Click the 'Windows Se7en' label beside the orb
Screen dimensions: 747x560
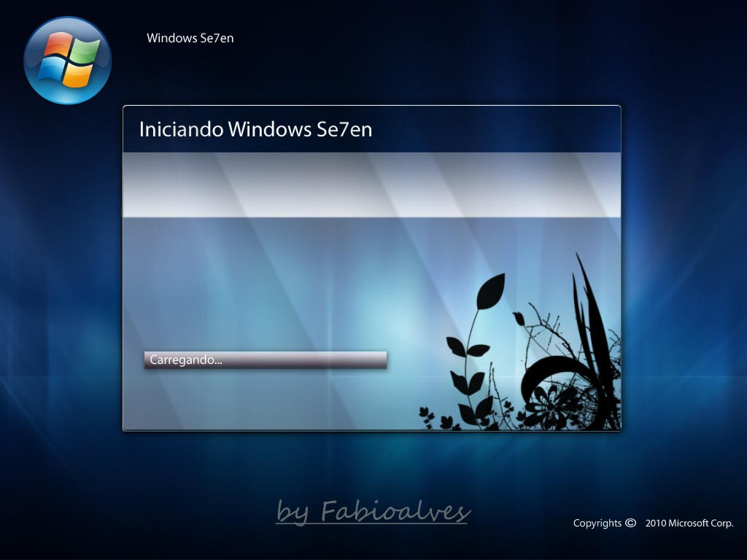(190, 38)
